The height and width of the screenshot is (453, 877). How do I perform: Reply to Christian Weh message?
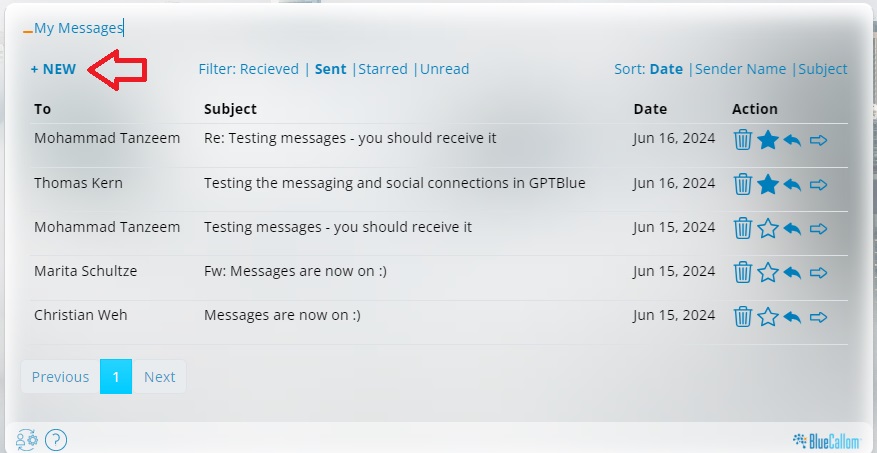pos(793,317)
